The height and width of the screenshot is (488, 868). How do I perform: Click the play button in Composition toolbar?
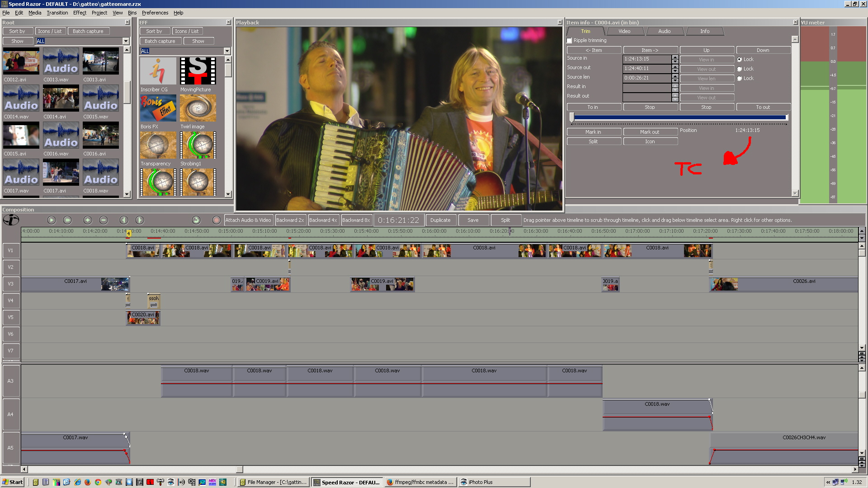click(51, 220)
